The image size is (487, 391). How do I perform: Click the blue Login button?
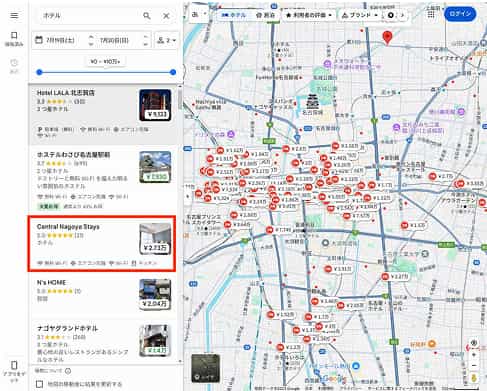click(x=460, y=14)
